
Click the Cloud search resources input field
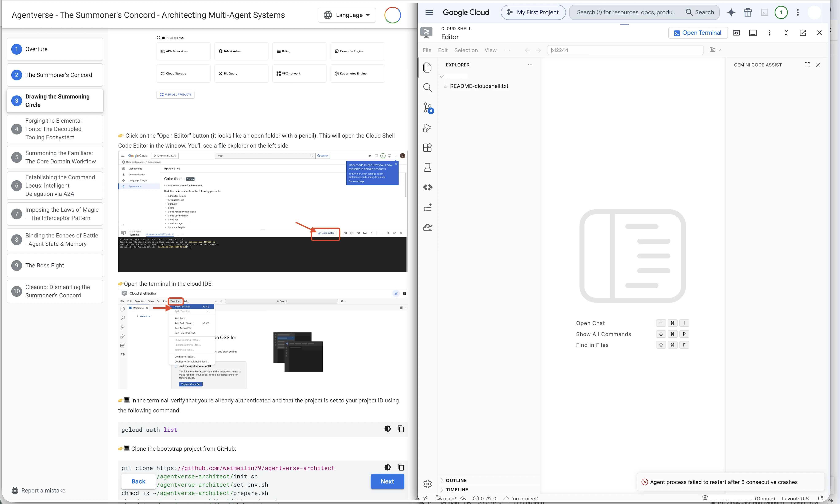point(627,12)
